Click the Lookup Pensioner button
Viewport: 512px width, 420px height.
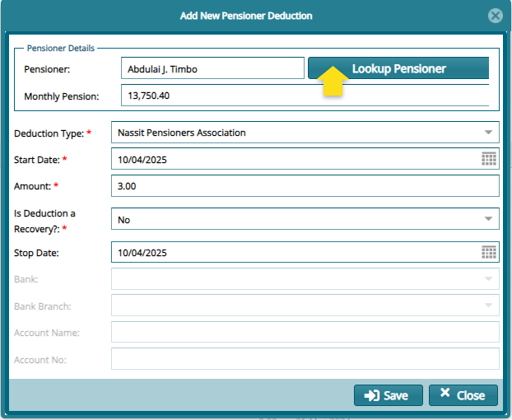tap(398, 68)
